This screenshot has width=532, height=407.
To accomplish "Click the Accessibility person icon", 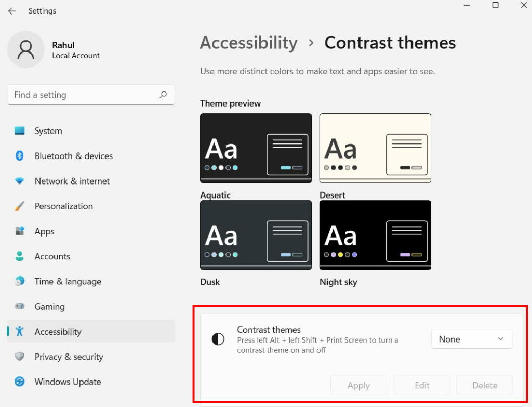I will 21,331.
